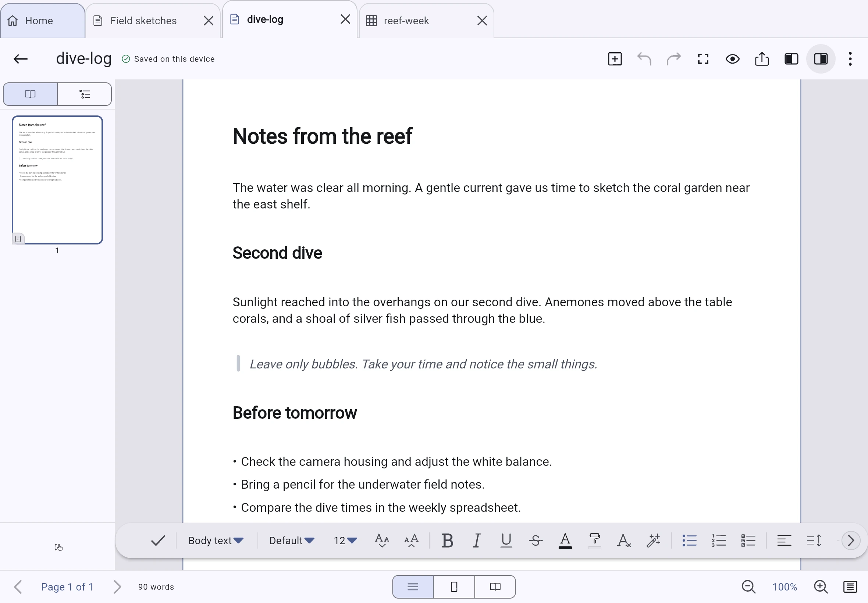Insert a numbered list
The width and height of the screenshot is (868, 603).
[719, 540]
